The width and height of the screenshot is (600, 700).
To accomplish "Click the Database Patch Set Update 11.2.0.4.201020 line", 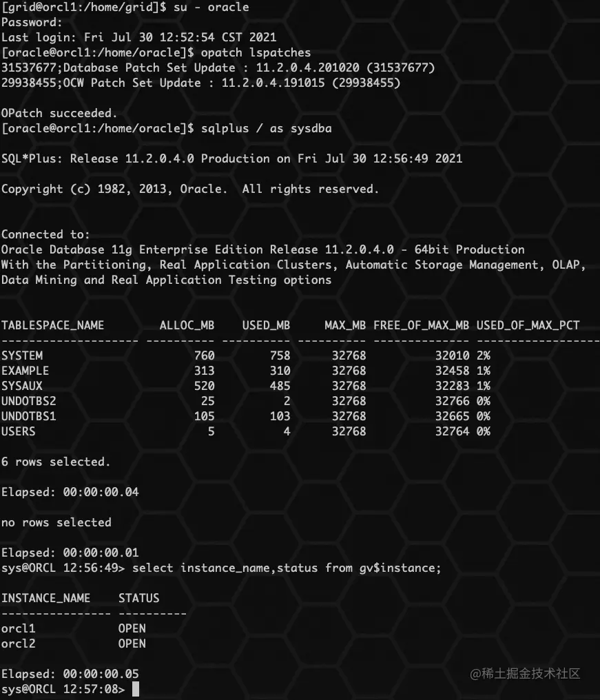I will pyautogui.click(x=218, y=68).
